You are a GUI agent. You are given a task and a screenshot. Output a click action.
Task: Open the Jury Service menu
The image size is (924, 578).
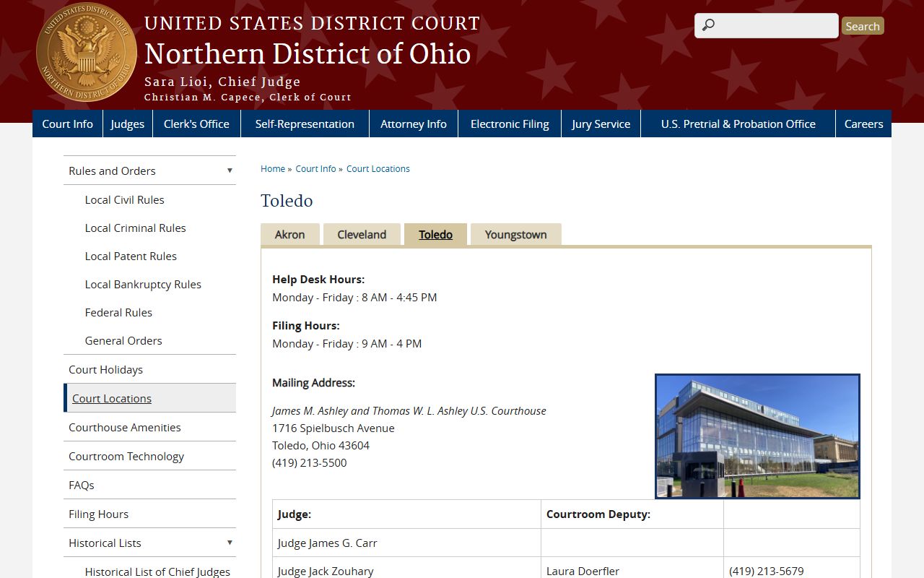601,124
